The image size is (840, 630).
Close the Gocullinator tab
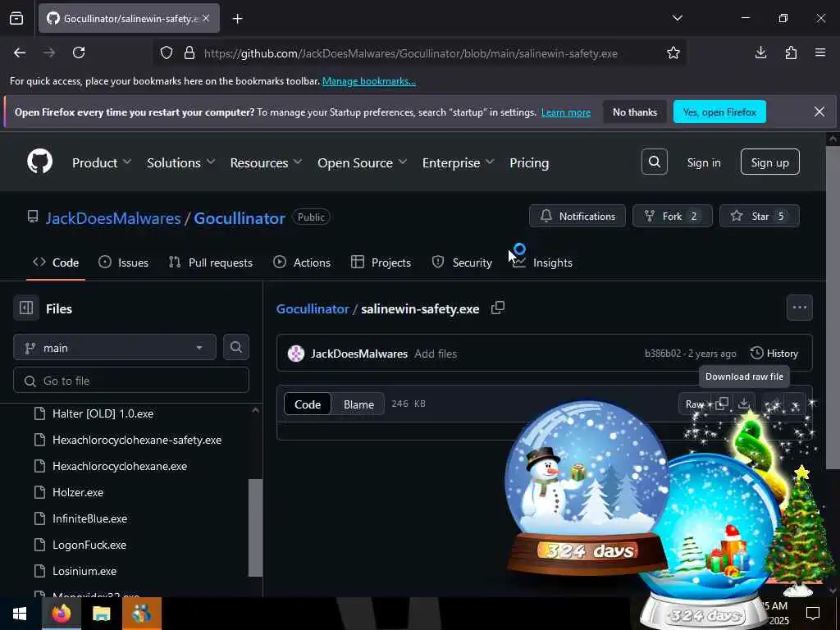(206, 18)
